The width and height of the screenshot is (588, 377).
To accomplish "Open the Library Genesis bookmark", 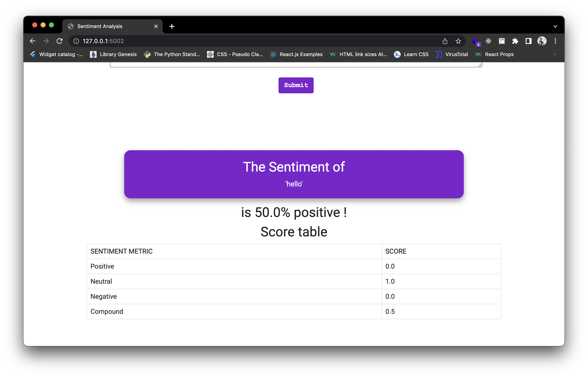I will tap(113, 54).
